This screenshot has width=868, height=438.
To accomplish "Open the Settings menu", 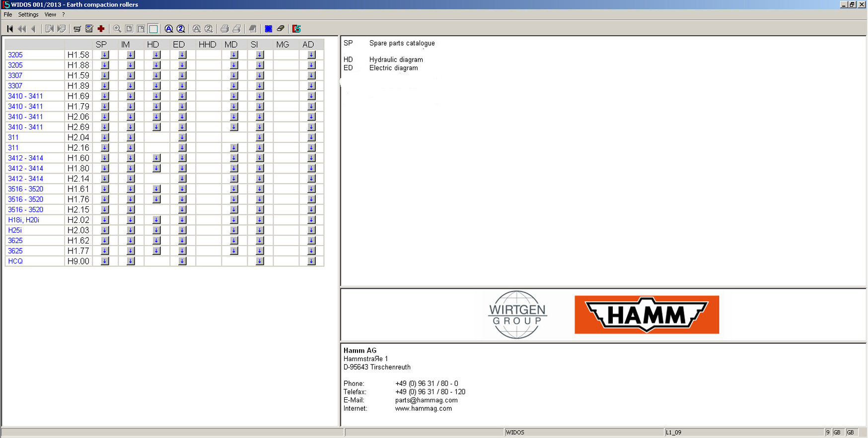I will point(28,15).
